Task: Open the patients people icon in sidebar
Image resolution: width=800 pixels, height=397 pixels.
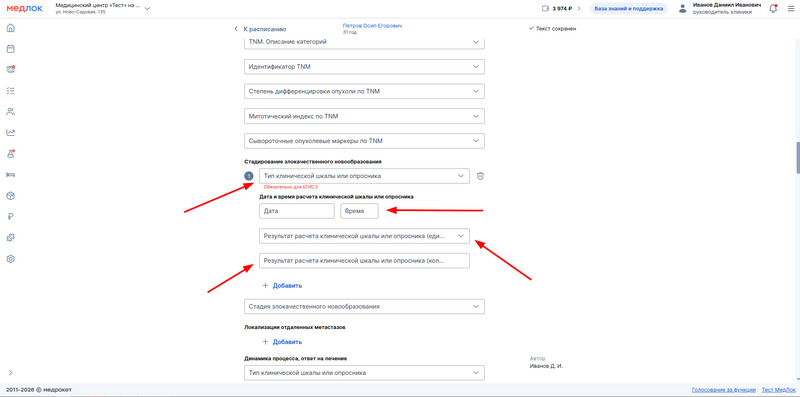Action: point(11,112)
